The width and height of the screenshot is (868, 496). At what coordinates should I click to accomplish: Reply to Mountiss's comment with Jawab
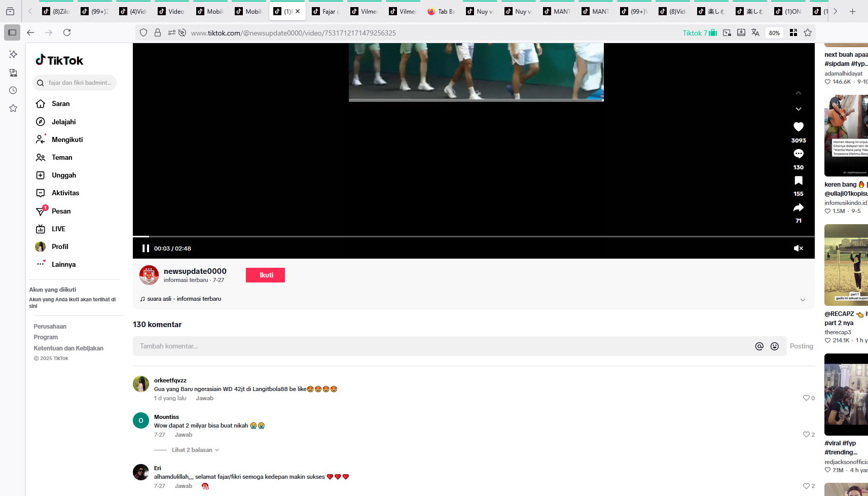(183, 435)
